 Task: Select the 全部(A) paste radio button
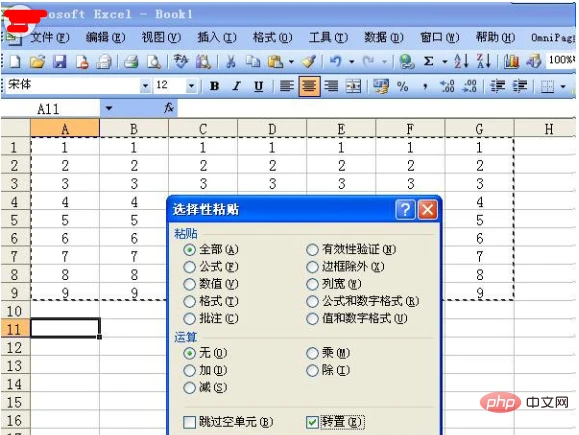(189, 250)
